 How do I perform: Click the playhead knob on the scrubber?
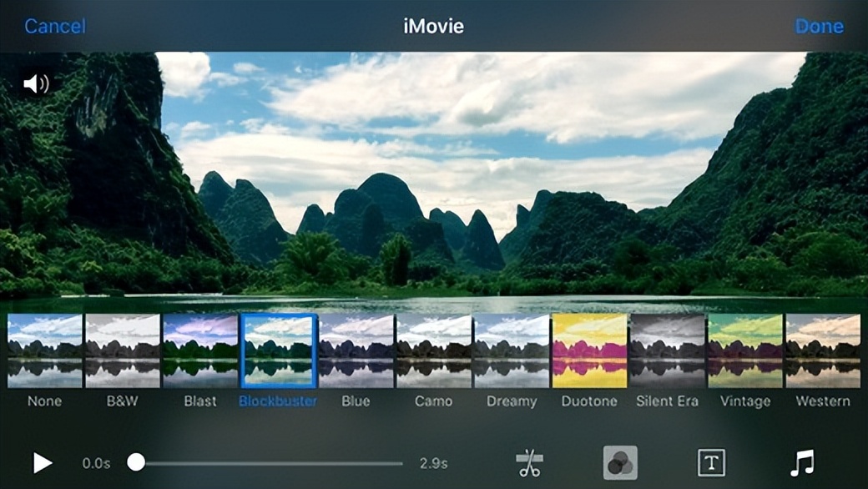point(135,462)
